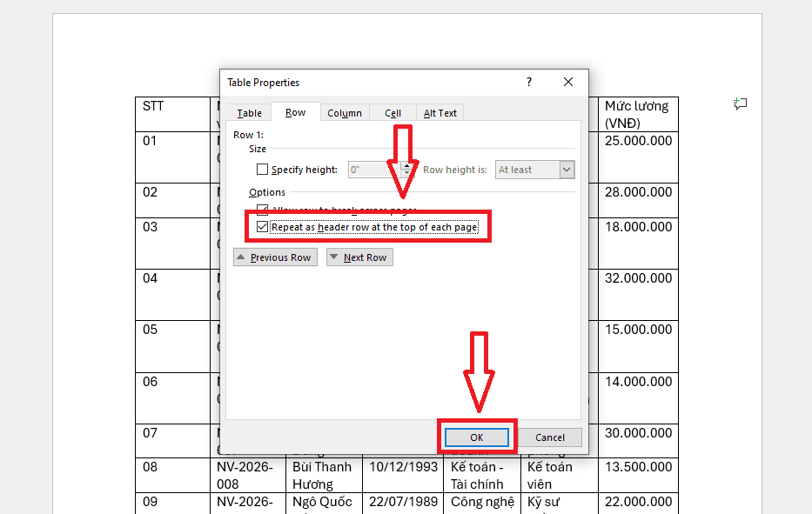
Task: Click the Kế toán - Tài chính cell
Action: [x=481, y=475]
